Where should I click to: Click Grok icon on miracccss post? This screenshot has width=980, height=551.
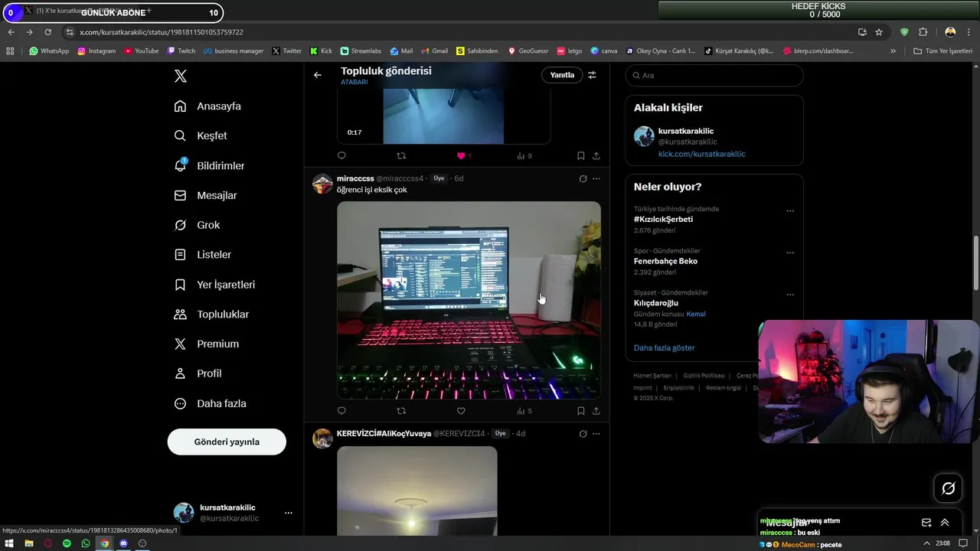(583, 178)
